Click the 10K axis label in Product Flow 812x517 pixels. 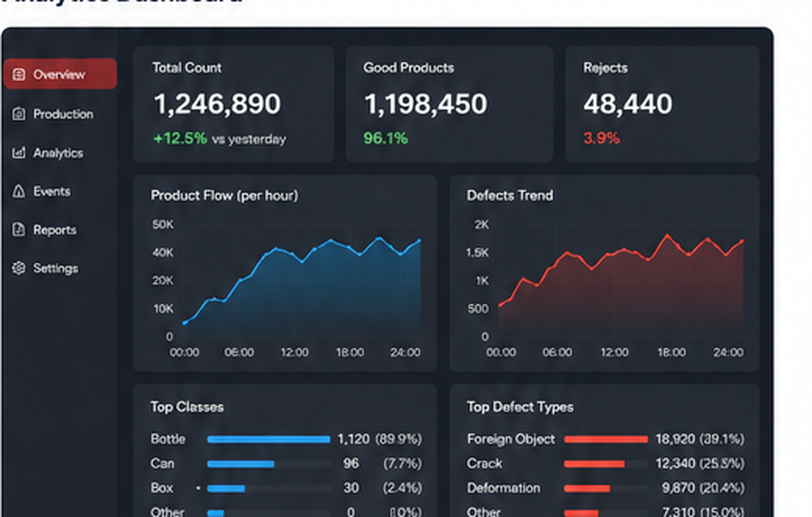[x=164, y=309]
